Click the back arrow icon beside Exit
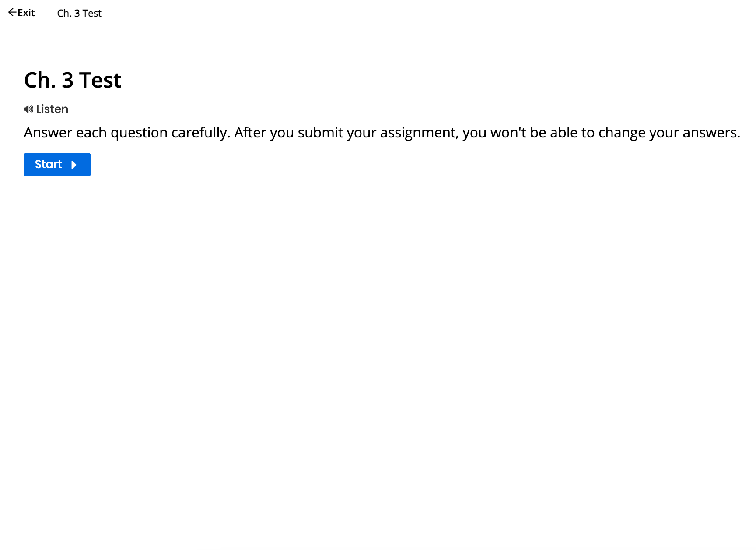Viewport: 756px width, 550px height. tap(12, 13)
